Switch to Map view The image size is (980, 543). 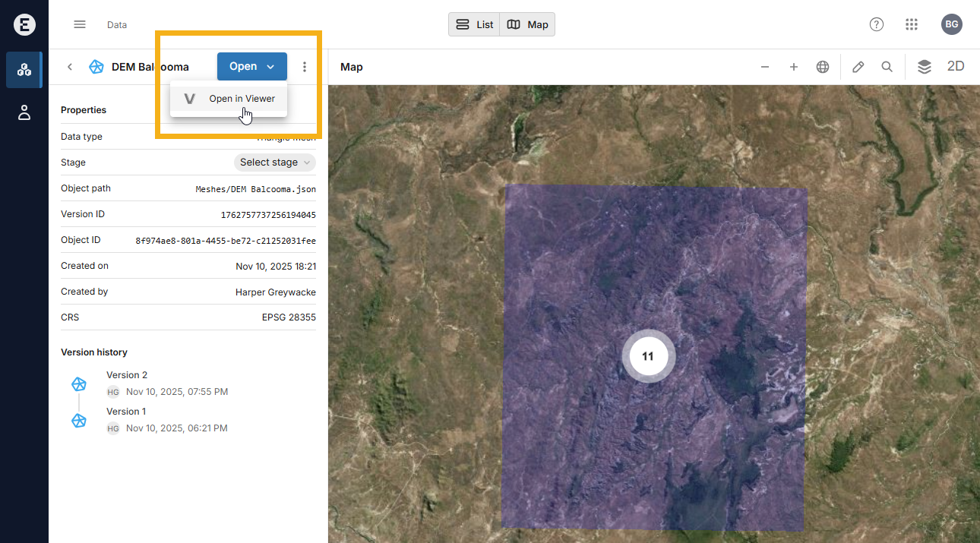pos(528,24)
